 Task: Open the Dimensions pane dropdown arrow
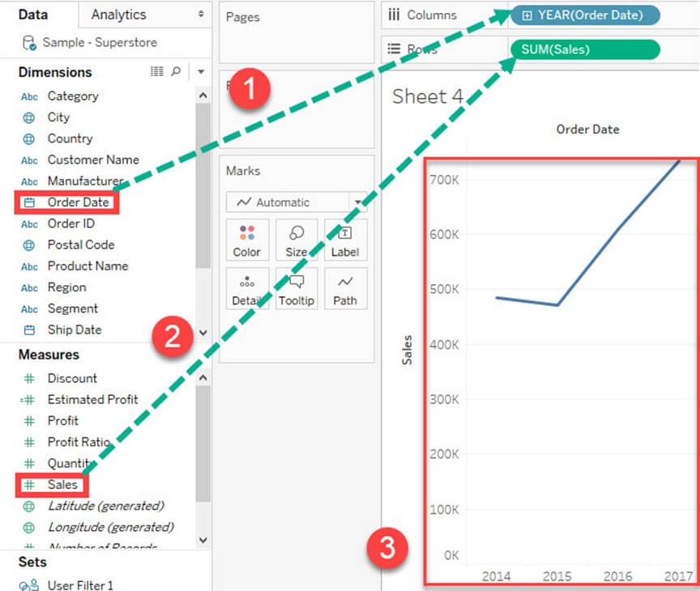(201, 72)
